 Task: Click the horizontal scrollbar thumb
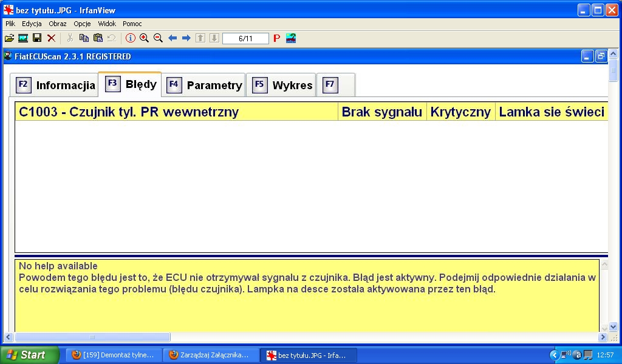tap(92, 337)
